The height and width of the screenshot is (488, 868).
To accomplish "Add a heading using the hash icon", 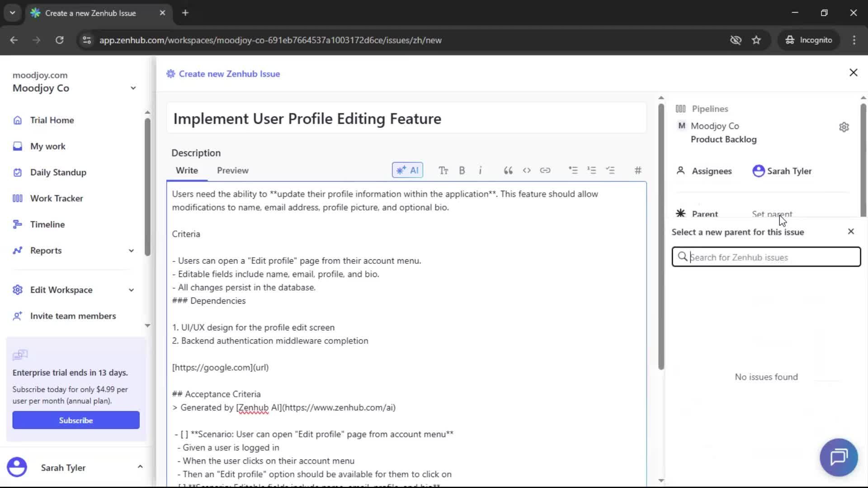I will click(637, 170).
